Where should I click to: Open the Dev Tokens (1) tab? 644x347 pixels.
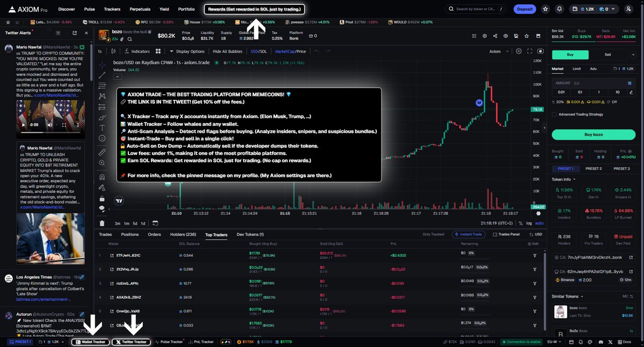[250, 234]
